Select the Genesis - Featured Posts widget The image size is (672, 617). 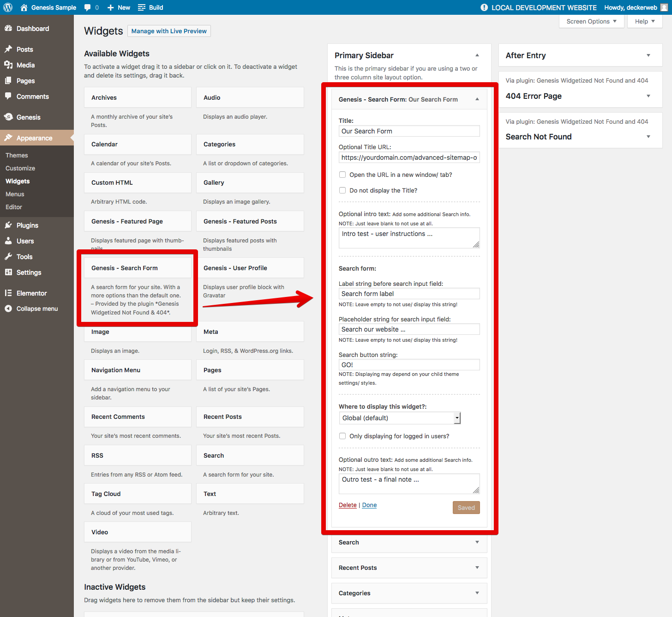[250, 221]
